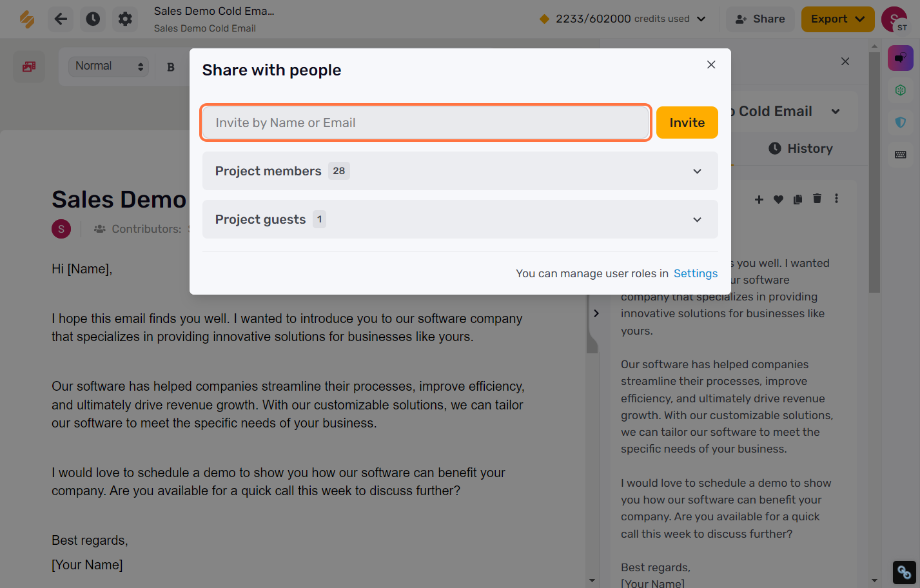The height and width of the screenshot is (588, 920).
Task: Open the keyboard shortcuts sidebar icon
Action: (901, 155)
